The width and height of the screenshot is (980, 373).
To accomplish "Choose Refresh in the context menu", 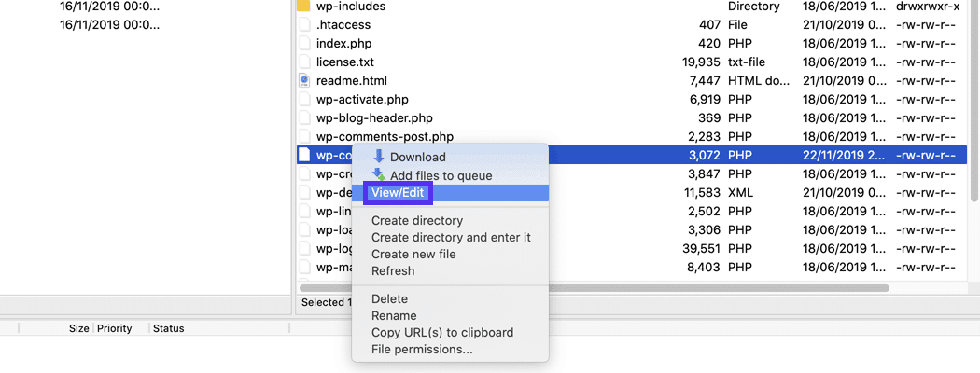I will pos(393,271).
